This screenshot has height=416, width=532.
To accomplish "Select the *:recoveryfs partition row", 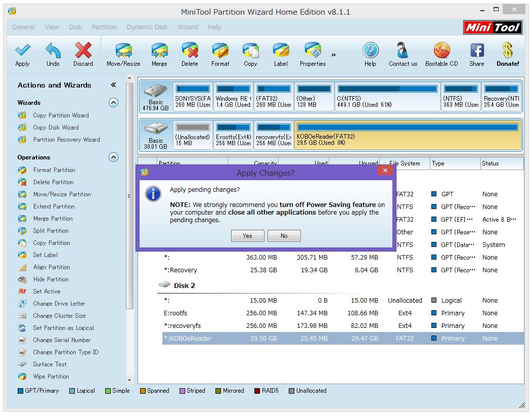I will tap(343, 326).
